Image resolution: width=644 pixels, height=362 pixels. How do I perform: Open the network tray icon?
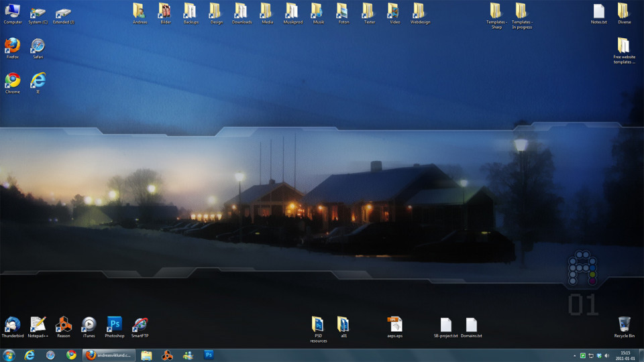tap(590, 355)
